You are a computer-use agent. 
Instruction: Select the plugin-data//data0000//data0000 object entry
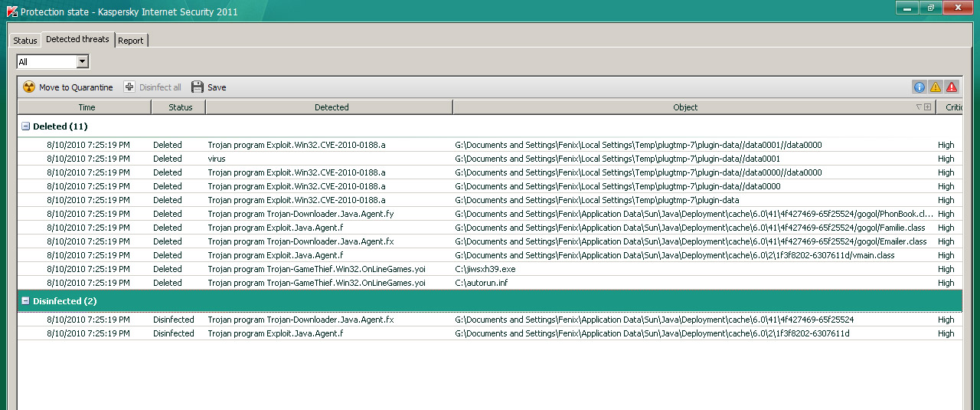coord(638,172)
